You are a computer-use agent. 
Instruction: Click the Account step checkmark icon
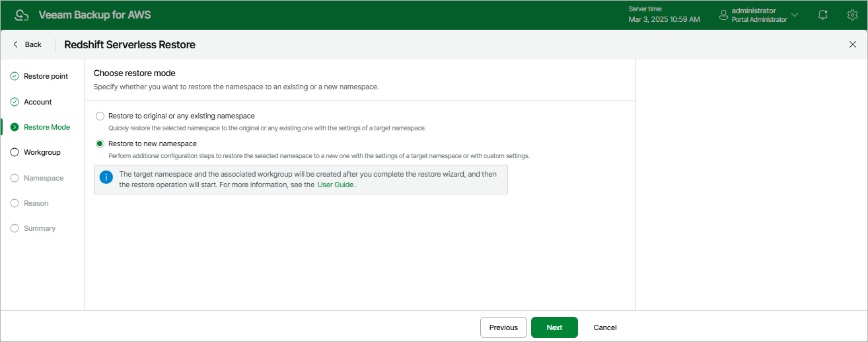[x=15, y=102]
